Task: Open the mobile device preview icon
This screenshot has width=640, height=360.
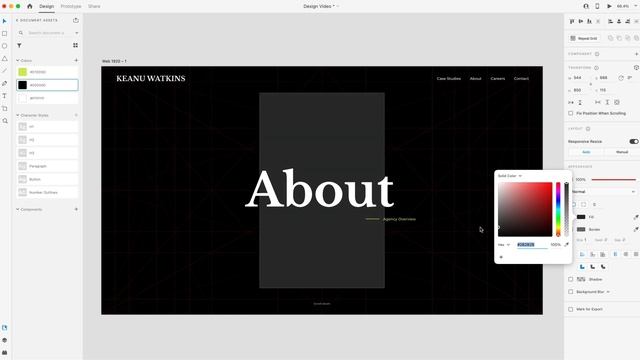Action: [597, 6]
